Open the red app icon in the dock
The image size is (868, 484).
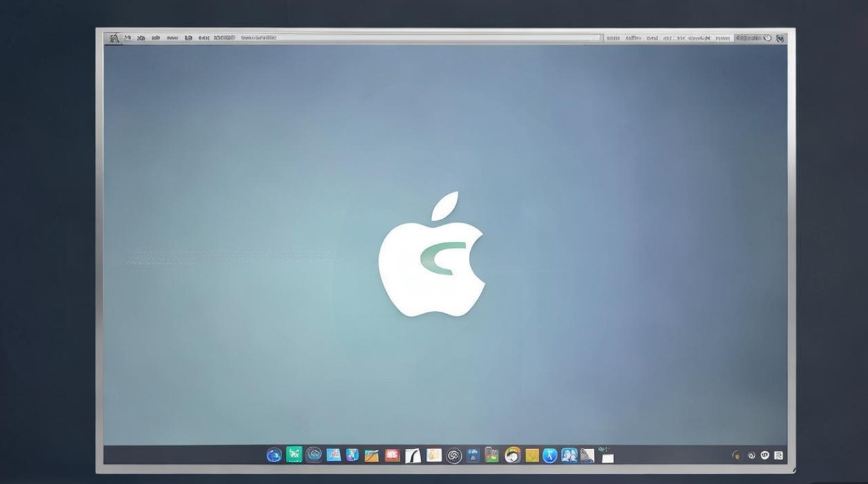point(392,455)
